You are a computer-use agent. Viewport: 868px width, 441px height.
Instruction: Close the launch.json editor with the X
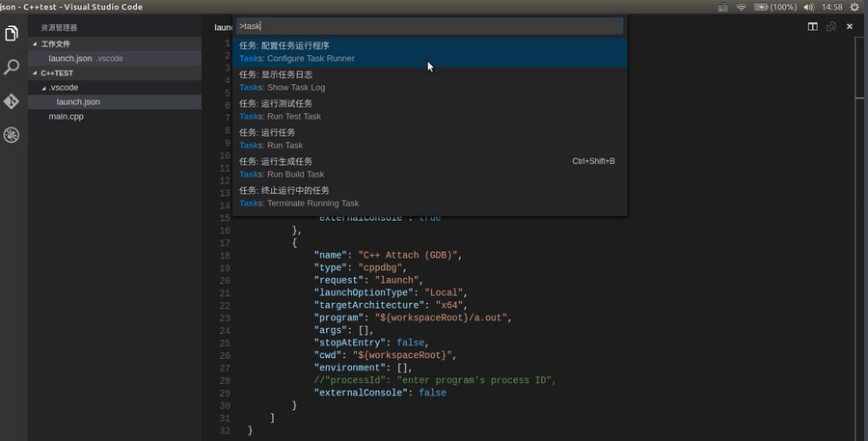pyautogui.click(x=850, y=27)
